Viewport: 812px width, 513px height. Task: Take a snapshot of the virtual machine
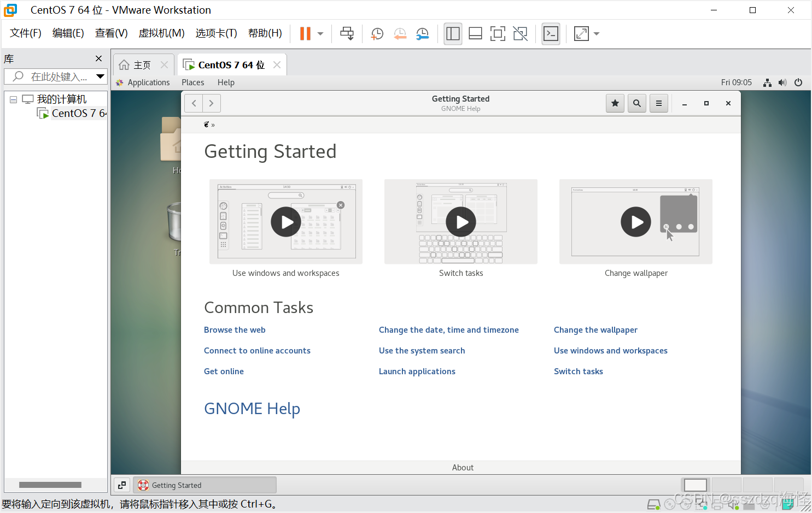click(x=377, y=34)
